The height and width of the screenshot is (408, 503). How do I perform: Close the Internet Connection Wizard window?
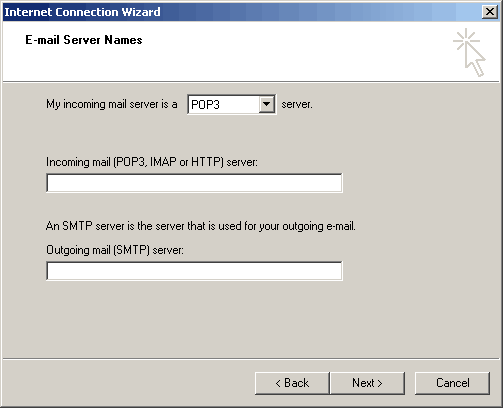(x=490, y=12)
